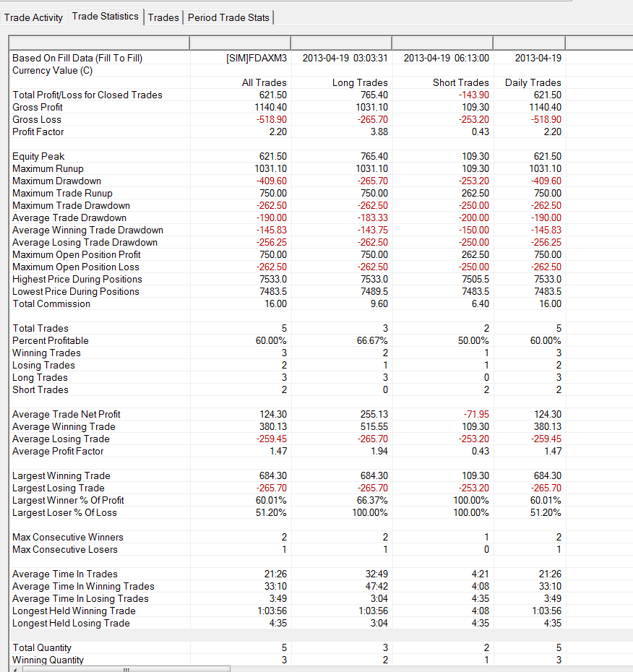633x672 pixels.
Task: Click the 2013-04-19 06:13:00 timestamp
Action: coord(446,59)
